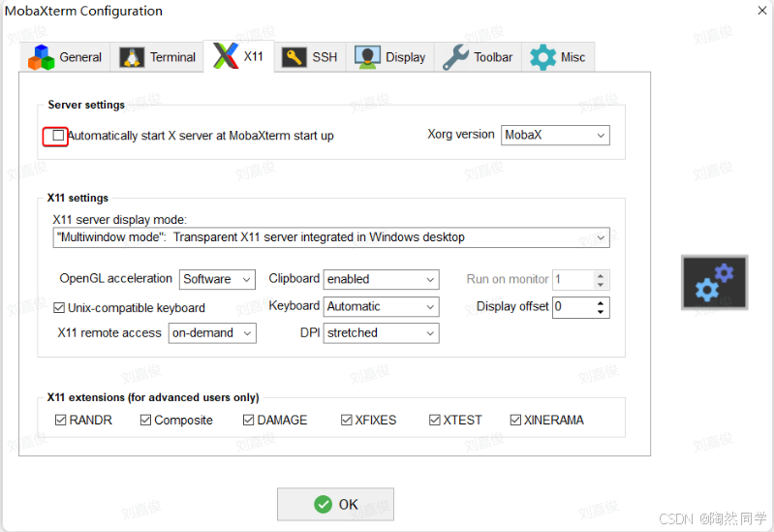Expand the X11 server display mode dropdown
The image size is (774, 532).
tap(331, 237)
